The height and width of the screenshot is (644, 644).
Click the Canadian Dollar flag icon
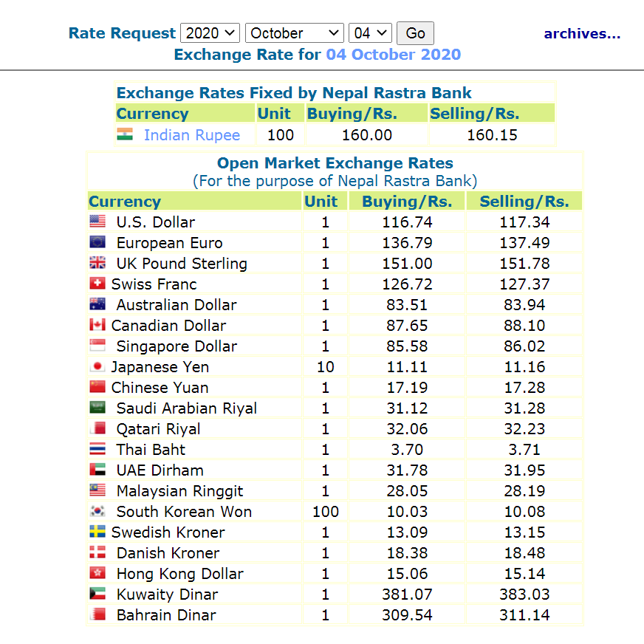[x=97, y=324]
